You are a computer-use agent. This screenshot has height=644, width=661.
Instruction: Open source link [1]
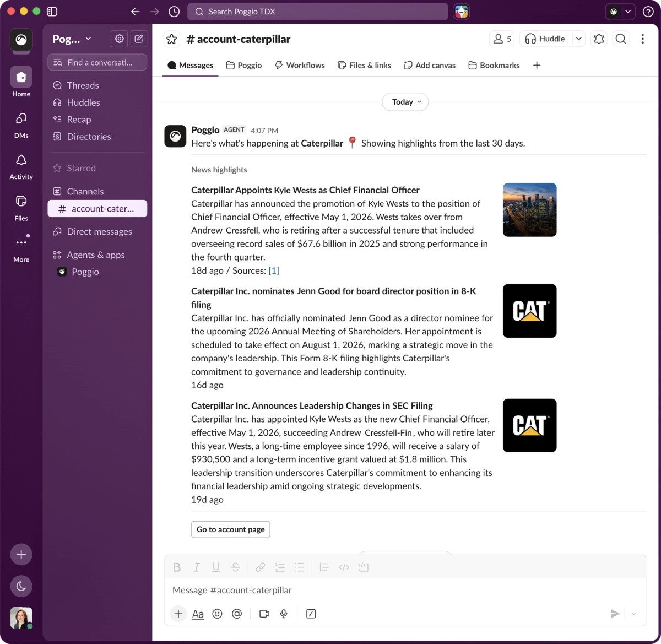pyautogui.click(x=274, y=270)
